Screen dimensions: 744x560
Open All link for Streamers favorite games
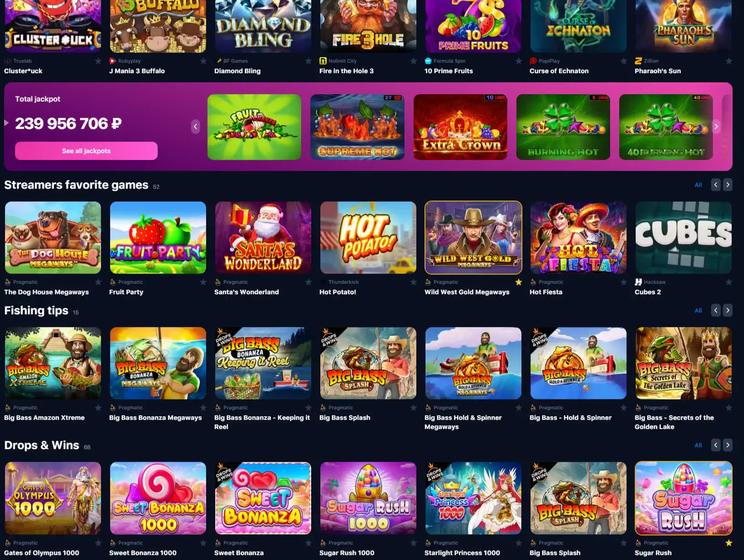tap(698, 185)
